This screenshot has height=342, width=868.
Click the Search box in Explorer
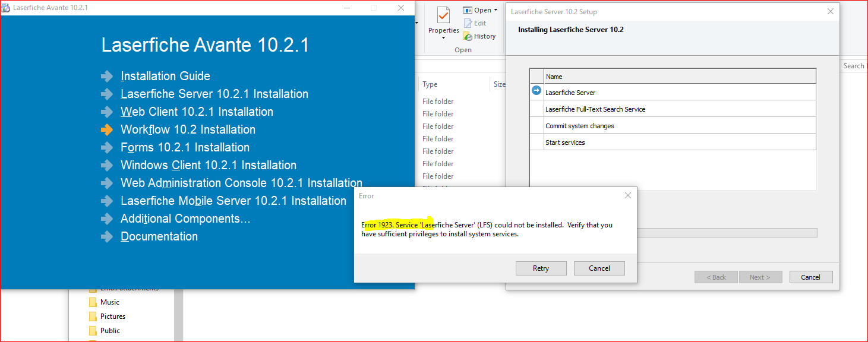(854, 66)
